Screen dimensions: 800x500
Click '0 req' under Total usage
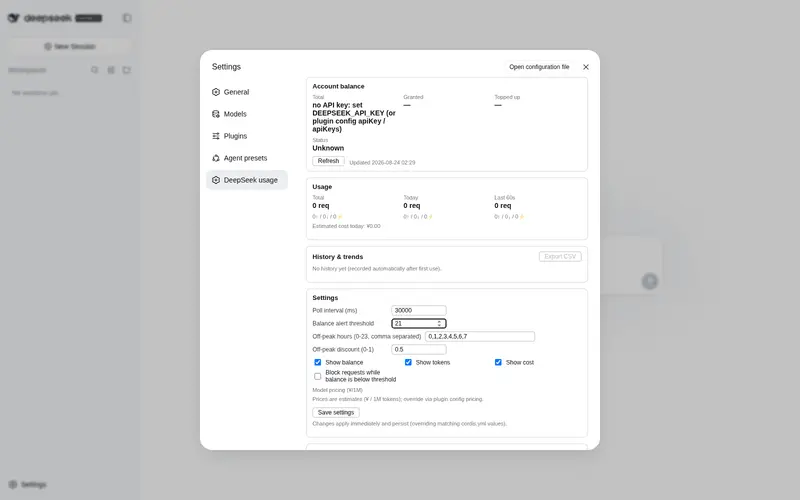coord(320,206)
